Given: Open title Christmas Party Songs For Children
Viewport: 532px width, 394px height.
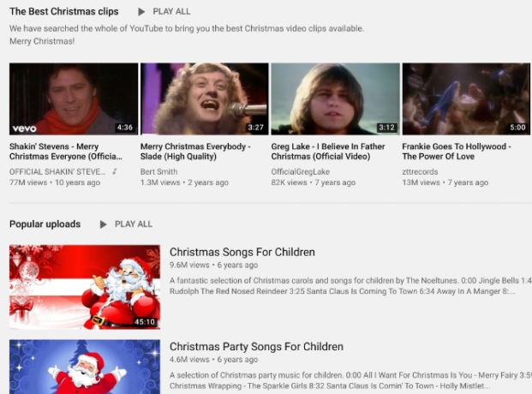Looking at the screenshot, I should click(x=256, y=347).
